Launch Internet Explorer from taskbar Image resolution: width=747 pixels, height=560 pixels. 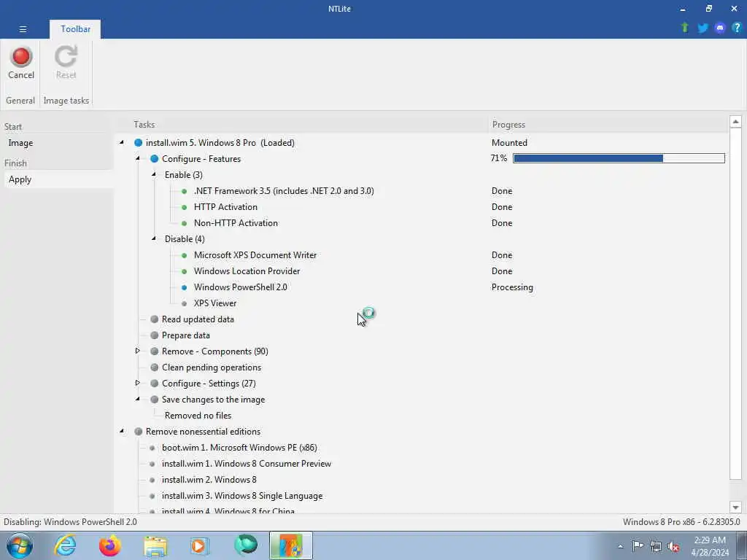click(65, 545)
